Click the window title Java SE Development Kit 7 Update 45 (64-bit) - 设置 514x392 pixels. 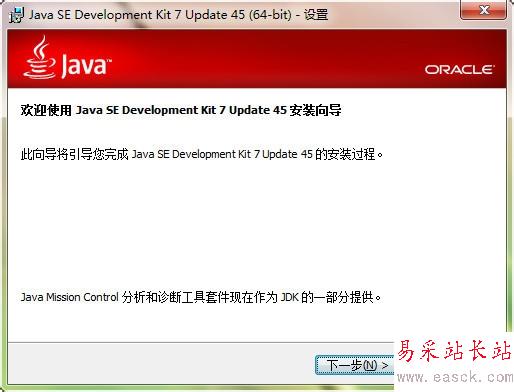pos(178,15)
